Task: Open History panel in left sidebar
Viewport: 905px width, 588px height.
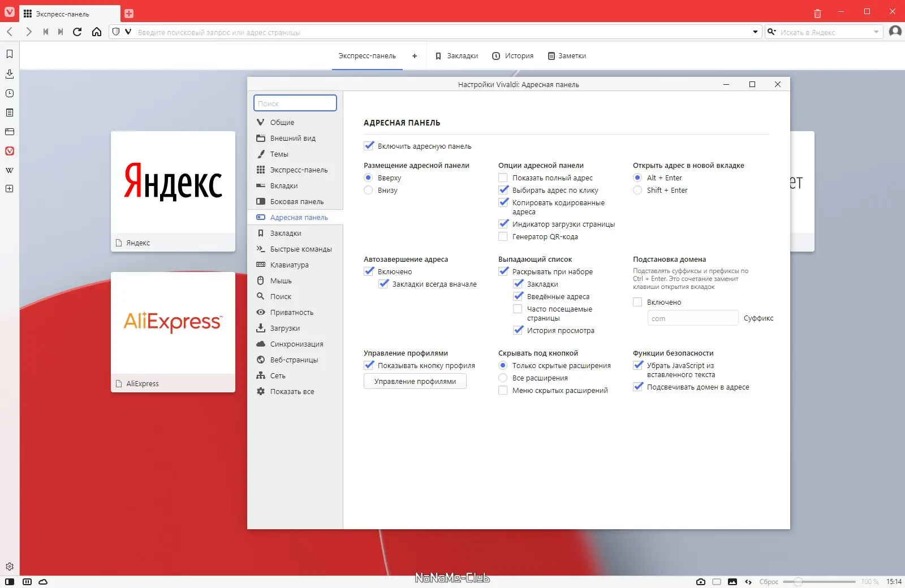Action: [x=10, y=93]
